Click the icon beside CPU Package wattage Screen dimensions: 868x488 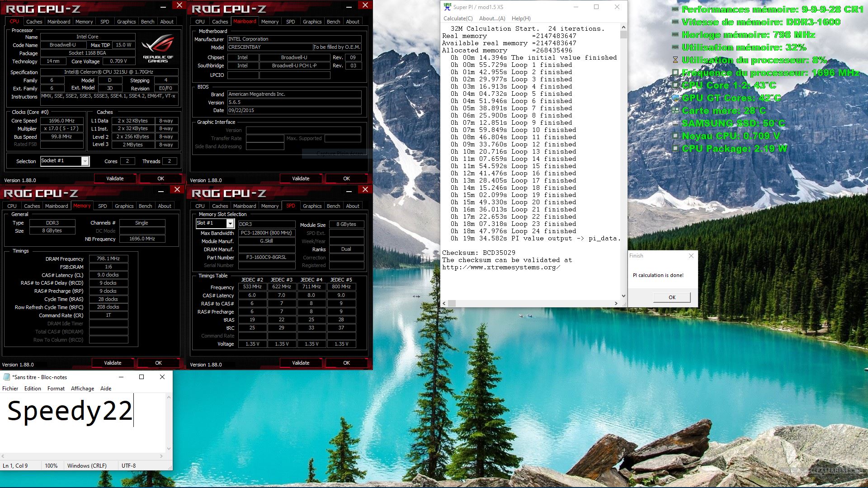[675, 148]
